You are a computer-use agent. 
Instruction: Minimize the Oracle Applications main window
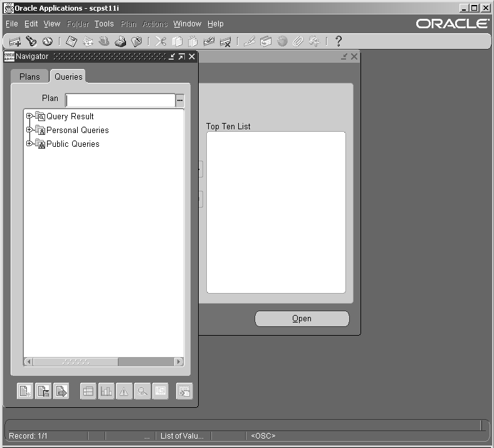pyautogui.click(x=463, y=8)
